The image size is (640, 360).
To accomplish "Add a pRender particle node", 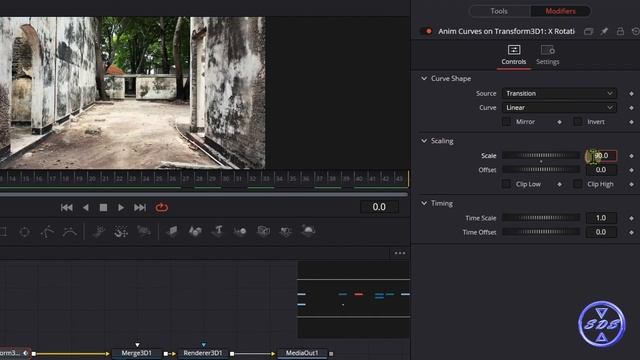I will click(x=144, y=231).
